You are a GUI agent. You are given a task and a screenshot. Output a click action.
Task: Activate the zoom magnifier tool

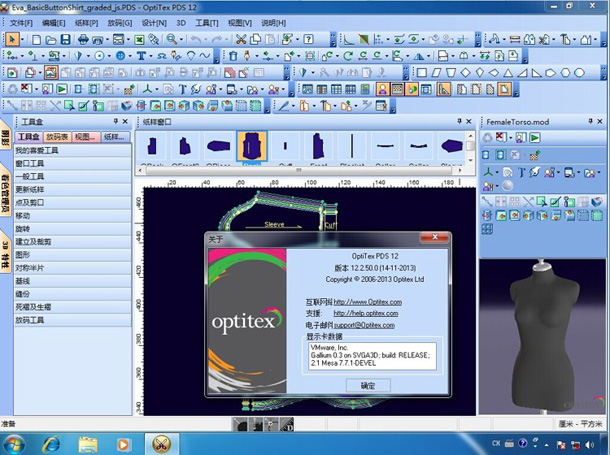(171, 39)
